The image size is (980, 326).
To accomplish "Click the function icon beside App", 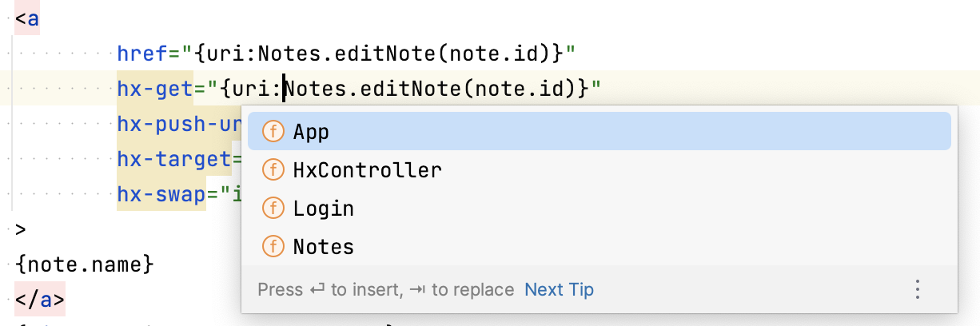I will [273, 132].
